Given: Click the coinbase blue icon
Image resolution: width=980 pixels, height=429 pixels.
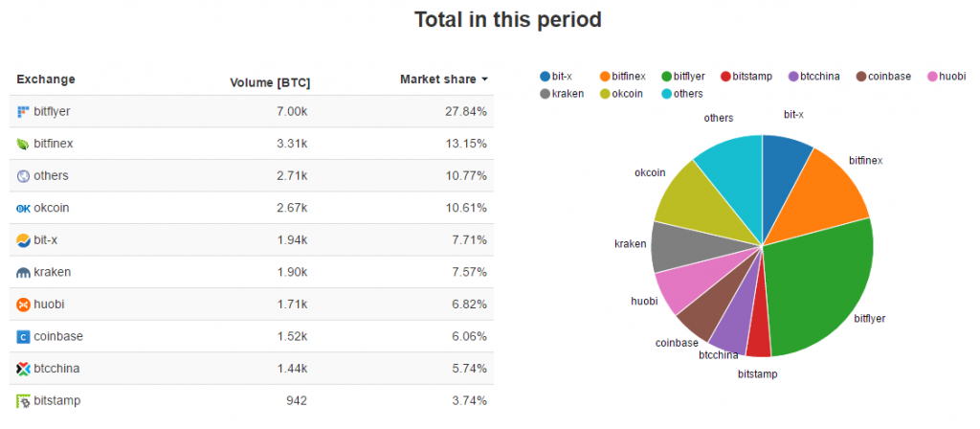Looking at the screenshot, I should pos(24,336).
